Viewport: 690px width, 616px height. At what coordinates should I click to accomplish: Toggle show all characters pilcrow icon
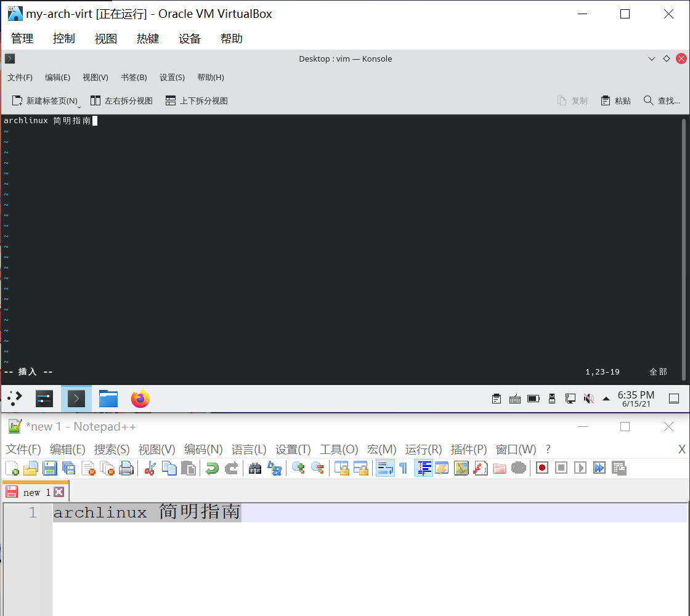click(x=403, y=468)
